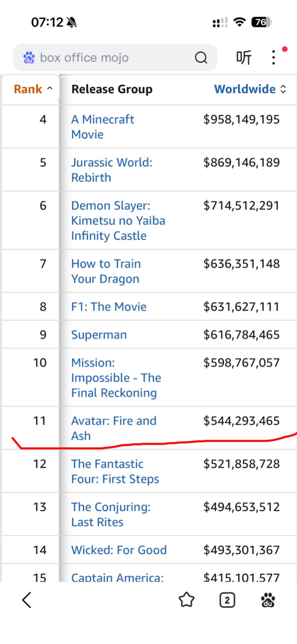The image size is (297, 644).
Task: Go back with the back arrow
Action: pos(27,600)
